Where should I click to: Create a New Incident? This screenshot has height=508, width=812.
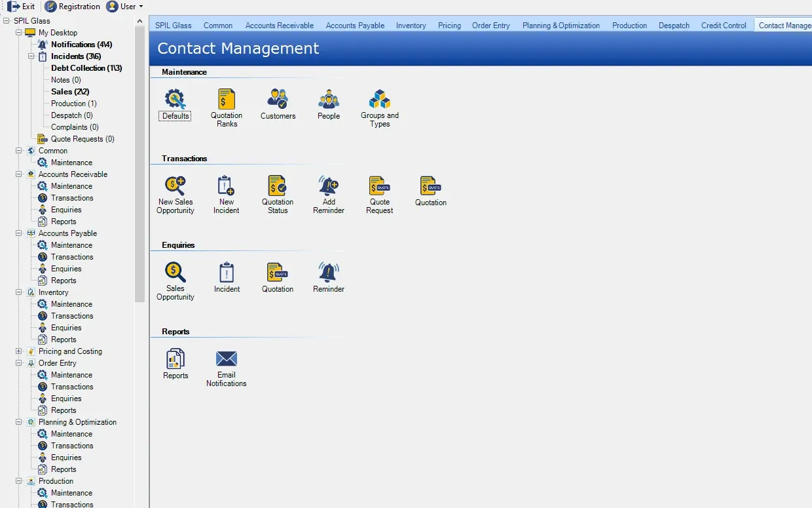pos(227,195)
